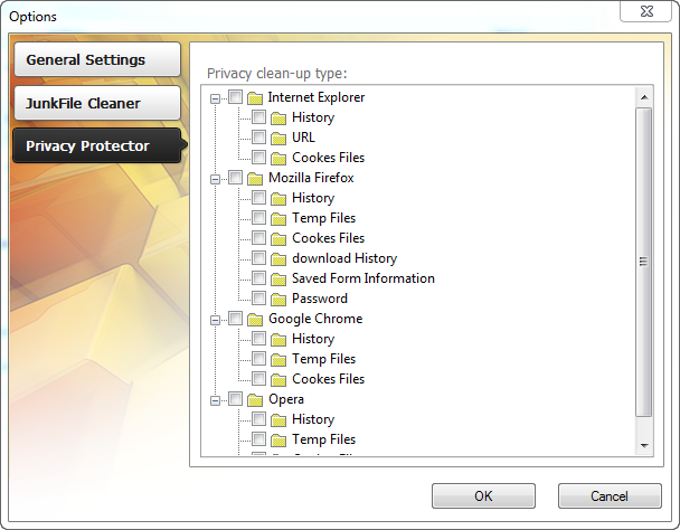This screenshot has width=680, height=530.
Task: Click the Password folder icon
Action: click(x=278, y=299)
